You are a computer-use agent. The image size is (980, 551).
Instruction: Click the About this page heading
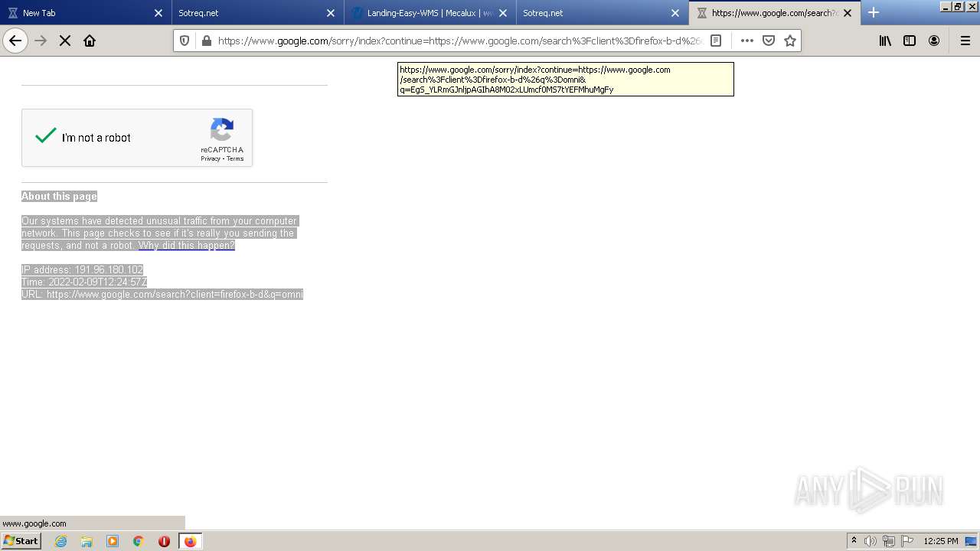click(59, 197)
